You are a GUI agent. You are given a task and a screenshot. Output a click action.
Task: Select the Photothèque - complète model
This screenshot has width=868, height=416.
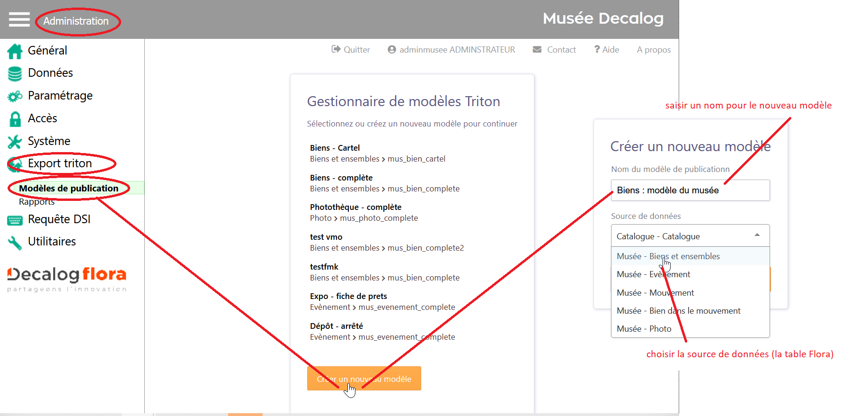[x=355, y=207]
